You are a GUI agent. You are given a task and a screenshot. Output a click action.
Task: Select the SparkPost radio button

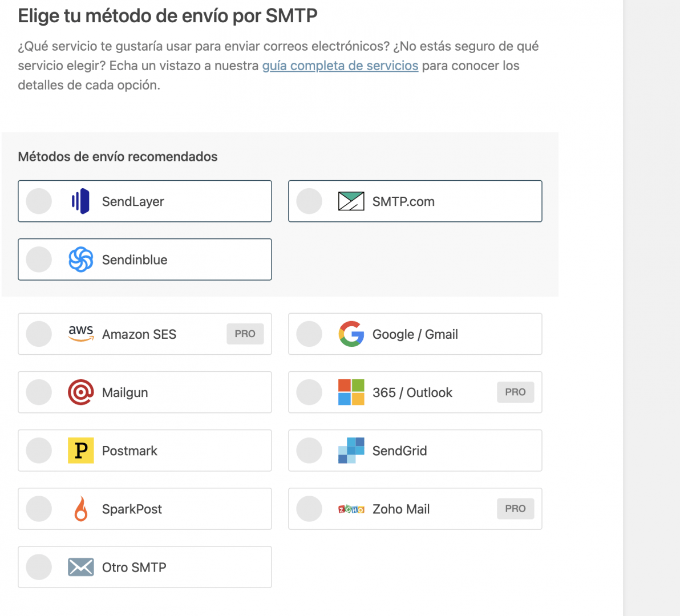pyautogui.click(x=39, y=509)
